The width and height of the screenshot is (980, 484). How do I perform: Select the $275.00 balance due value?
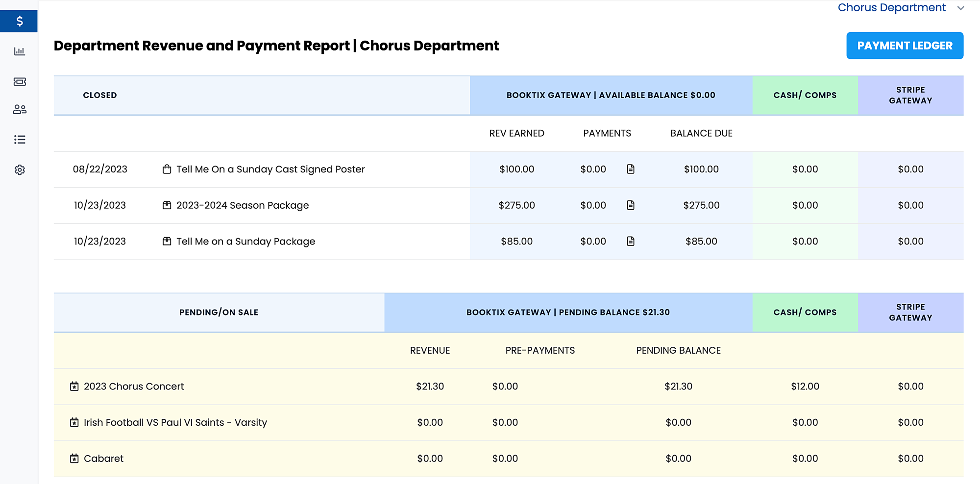point(701,205)
